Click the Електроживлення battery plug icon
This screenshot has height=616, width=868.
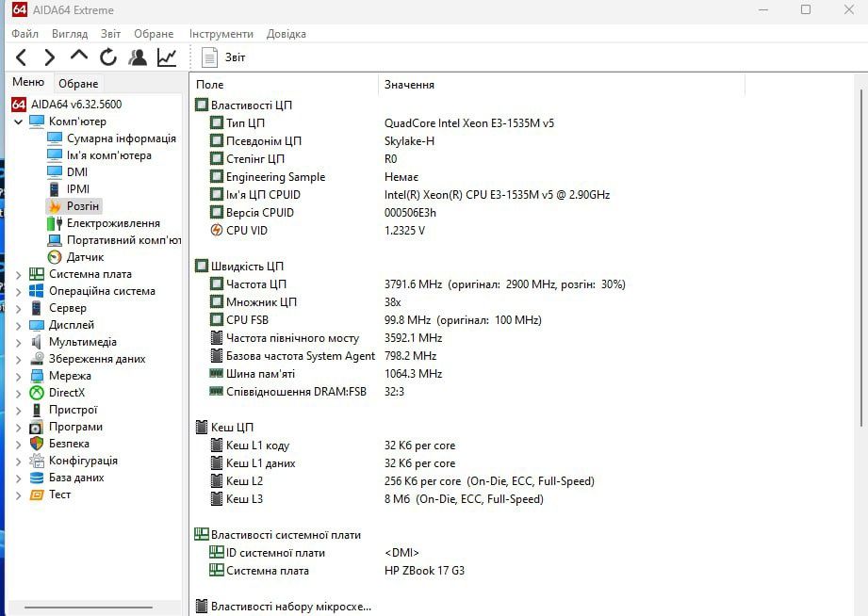(x=55, y=223)
